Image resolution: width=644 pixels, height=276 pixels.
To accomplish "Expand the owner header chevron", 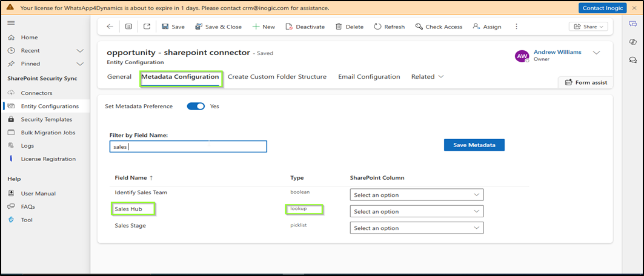I will (596, 53).
